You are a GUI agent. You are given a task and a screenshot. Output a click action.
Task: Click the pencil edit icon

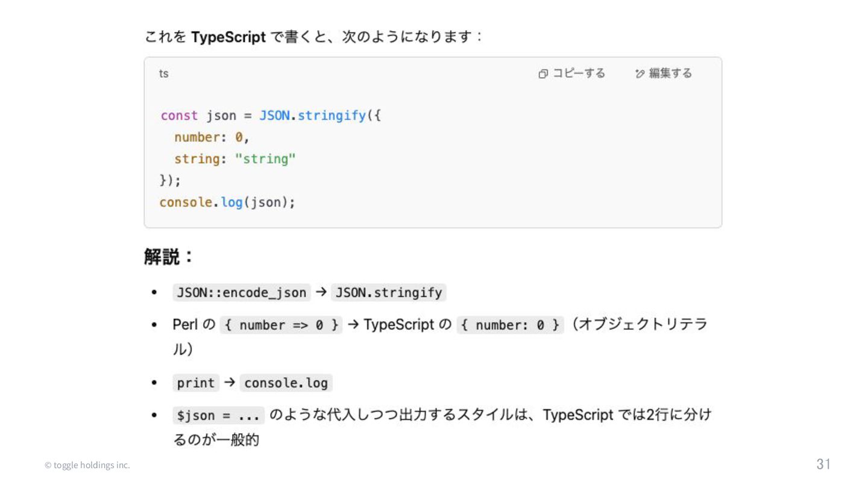[640, 74]
